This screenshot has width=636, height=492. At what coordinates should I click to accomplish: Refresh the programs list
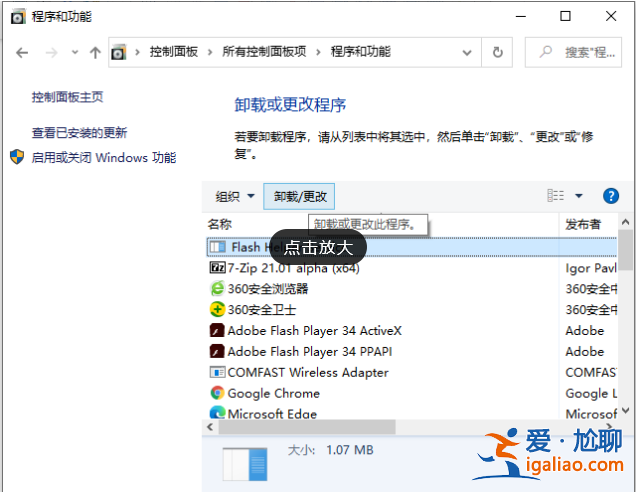click(x=497, y=52)
